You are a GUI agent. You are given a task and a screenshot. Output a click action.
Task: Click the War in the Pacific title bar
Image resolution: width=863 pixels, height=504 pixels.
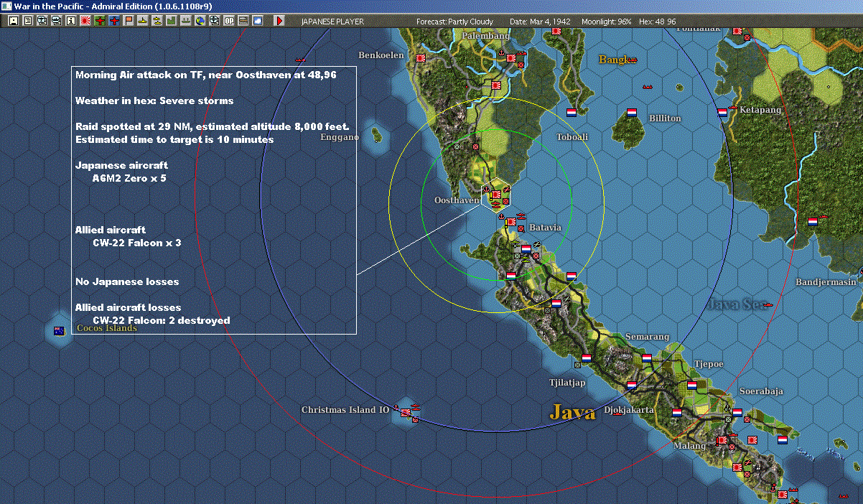click(431, 6)
